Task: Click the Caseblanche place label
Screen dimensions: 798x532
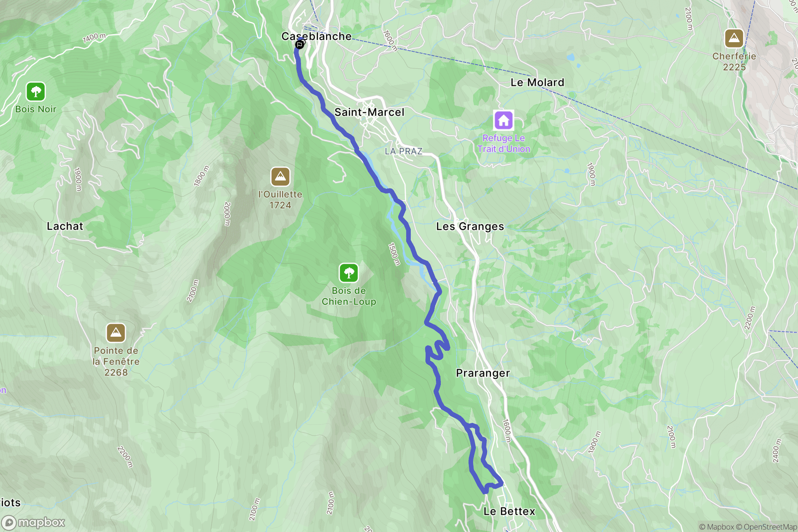Action: (317, 36)
